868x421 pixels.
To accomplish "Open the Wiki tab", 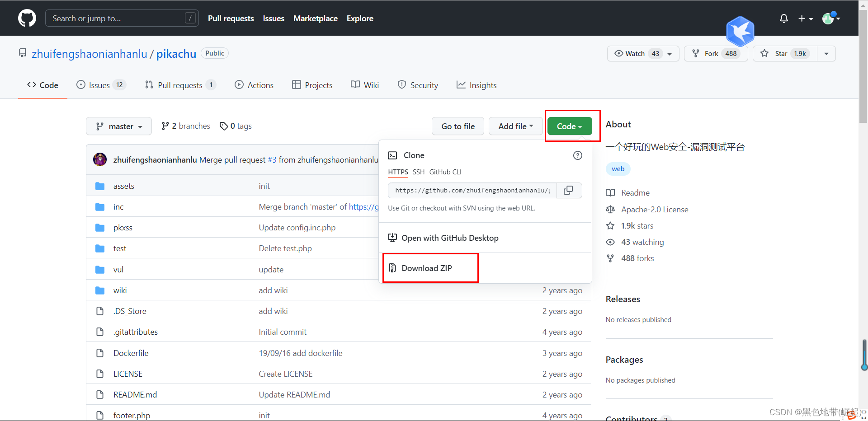I will tap(365, 85).
